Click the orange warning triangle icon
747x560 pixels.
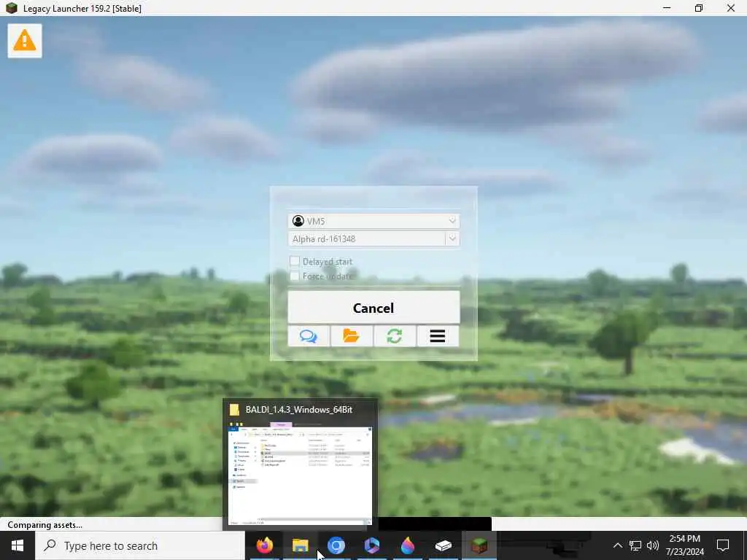(25, 41)
